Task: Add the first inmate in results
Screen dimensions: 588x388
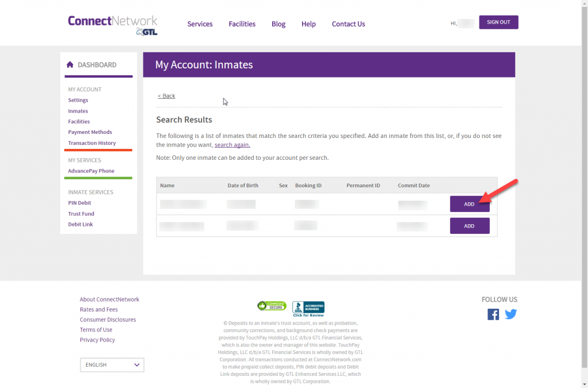Action: [470, 204]
